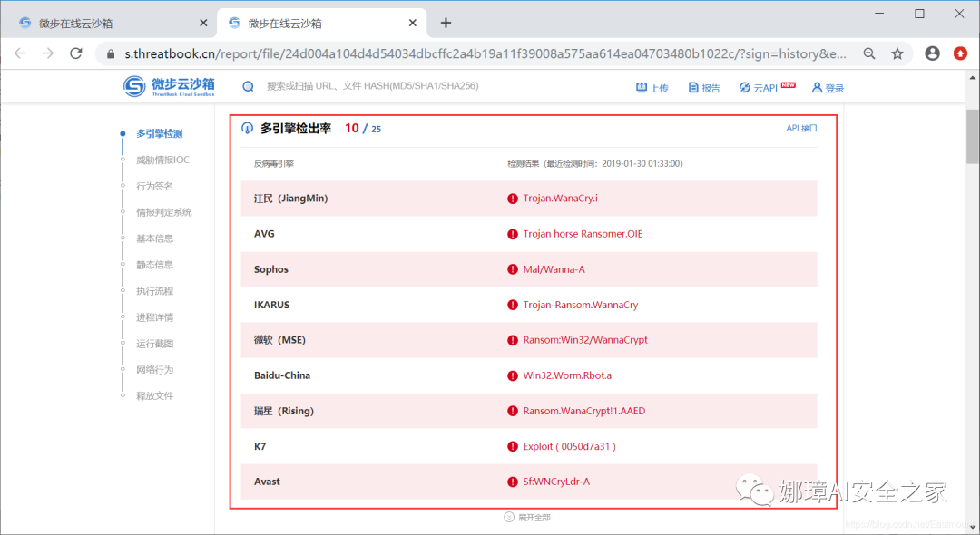Open the API 接口 link

[801, 128]
